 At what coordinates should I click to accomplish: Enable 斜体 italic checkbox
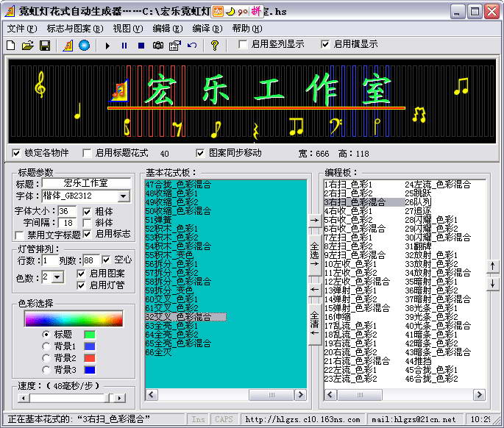(x=87, y=223)
